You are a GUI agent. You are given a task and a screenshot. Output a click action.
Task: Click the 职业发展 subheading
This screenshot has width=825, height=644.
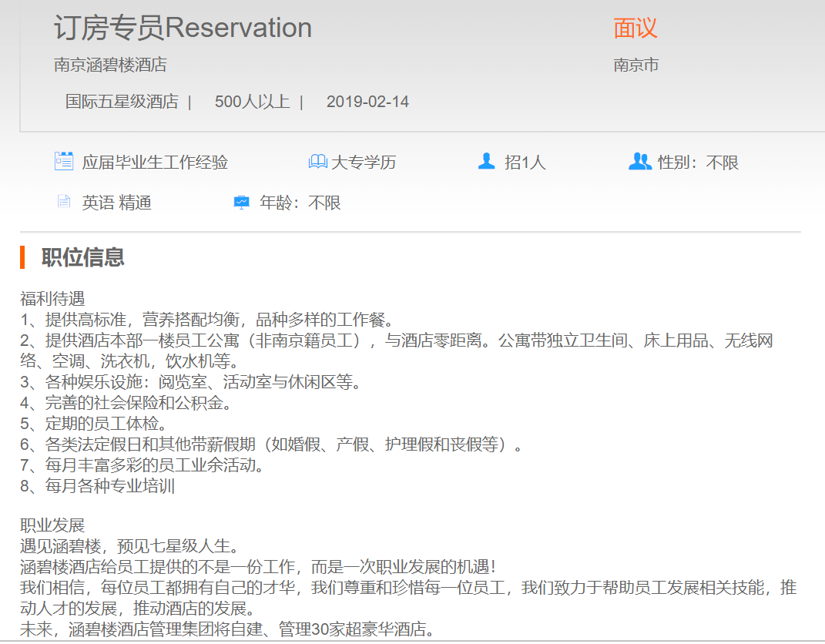click(52, 526)
